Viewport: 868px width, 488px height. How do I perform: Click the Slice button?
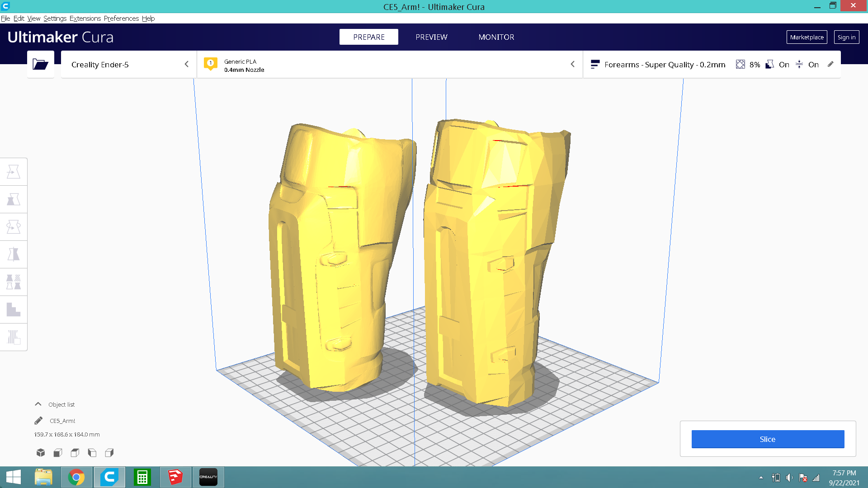[x=768, y=439]
